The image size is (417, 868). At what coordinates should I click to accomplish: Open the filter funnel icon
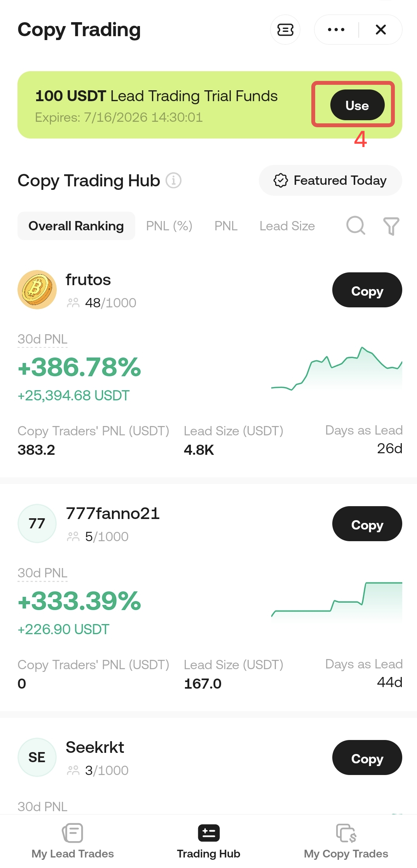click(x=391, y=226)
